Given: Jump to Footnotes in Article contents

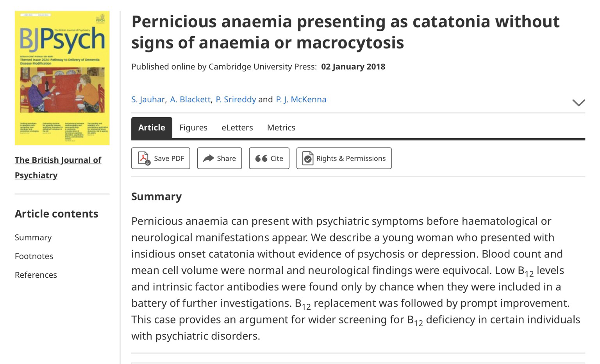Looking at the screenshot, I should [x=34, y=256].
